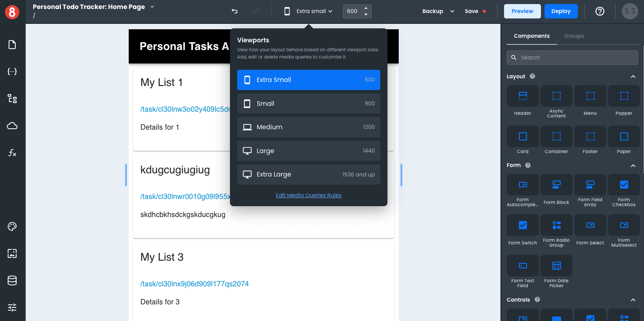This screenshot has width=644, height=321.
Task: Open the Assets panel from the sidebar
Action: pyautogui.click(x=11, y=253)
